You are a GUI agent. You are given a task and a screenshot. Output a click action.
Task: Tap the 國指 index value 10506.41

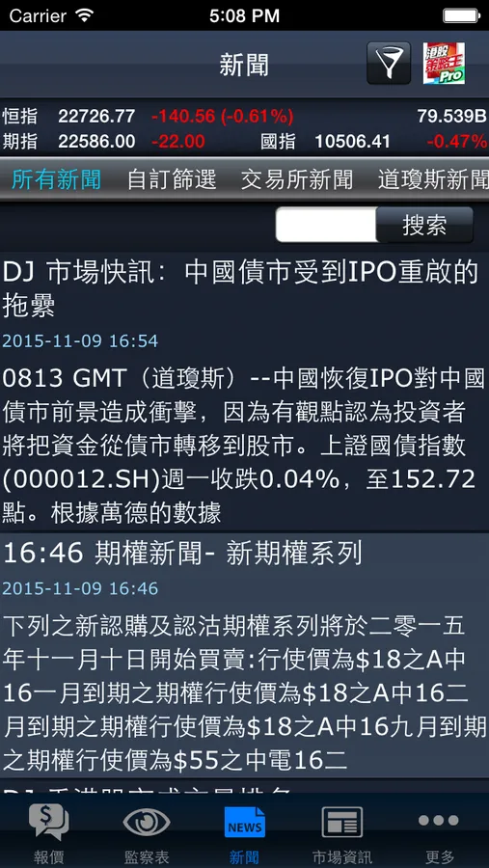353,142
